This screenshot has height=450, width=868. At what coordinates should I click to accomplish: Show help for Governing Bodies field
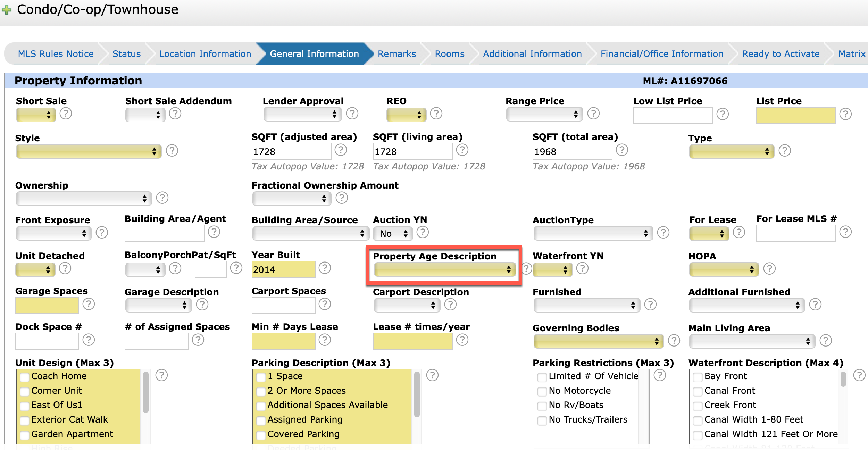coord(674,341)
